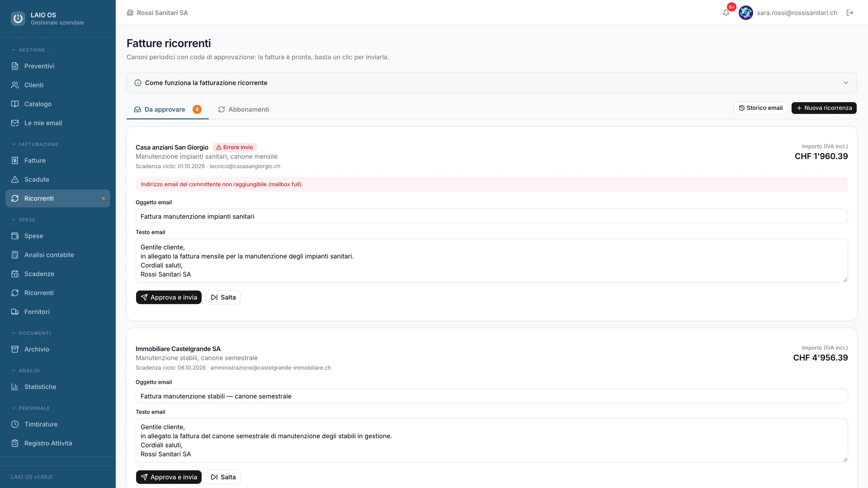Click the Errore invio badge
Screen dimensions: 868x488
pyautogui.click(x=235, y=147)
